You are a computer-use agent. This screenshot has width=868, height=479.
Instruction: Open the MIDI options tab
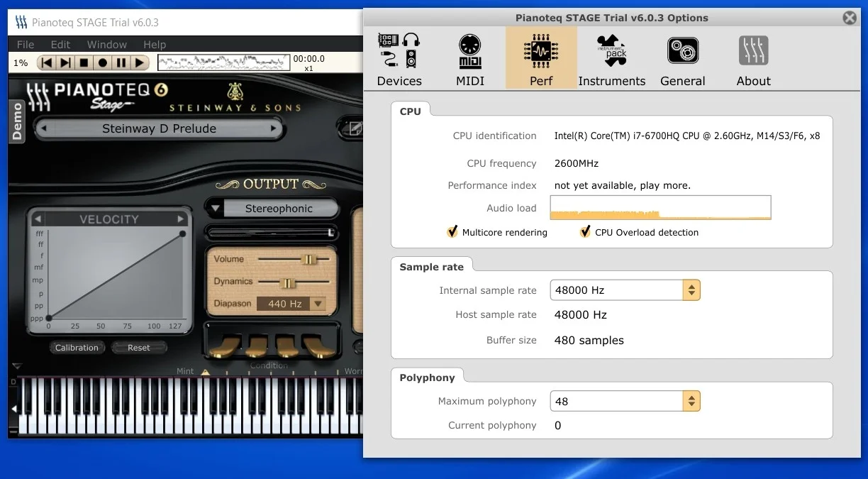click(x=469, y=59)
